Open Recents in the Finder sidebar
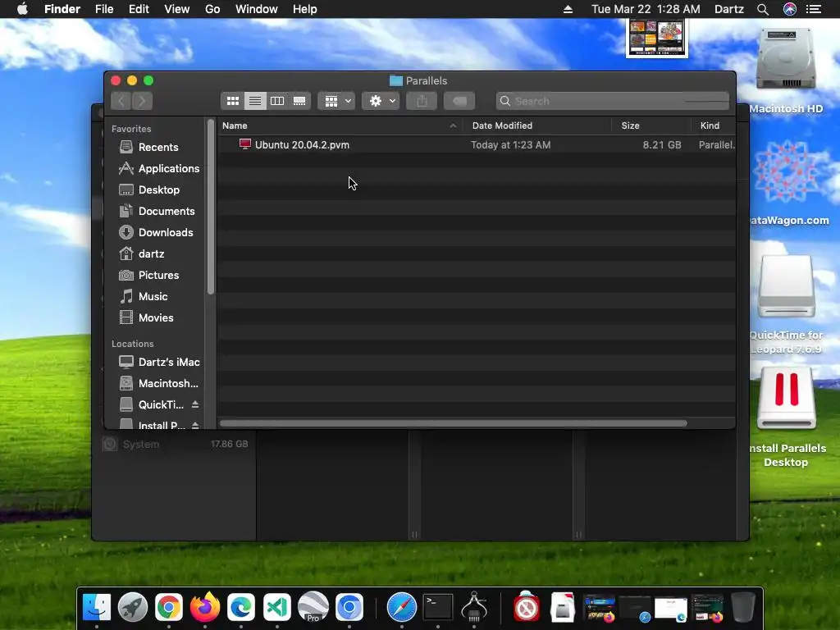The width and height of the screenshot is (840, 630). point(157,147)
